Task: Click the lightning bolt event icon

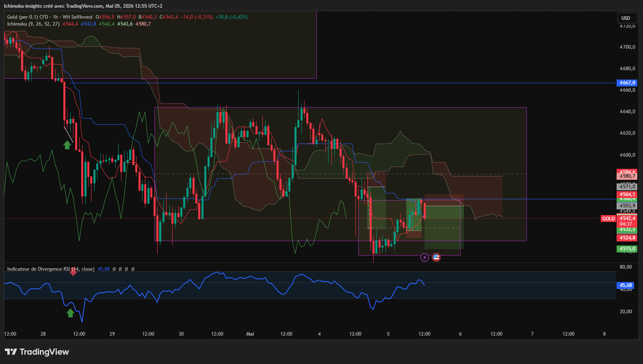Action: [424, 257]
